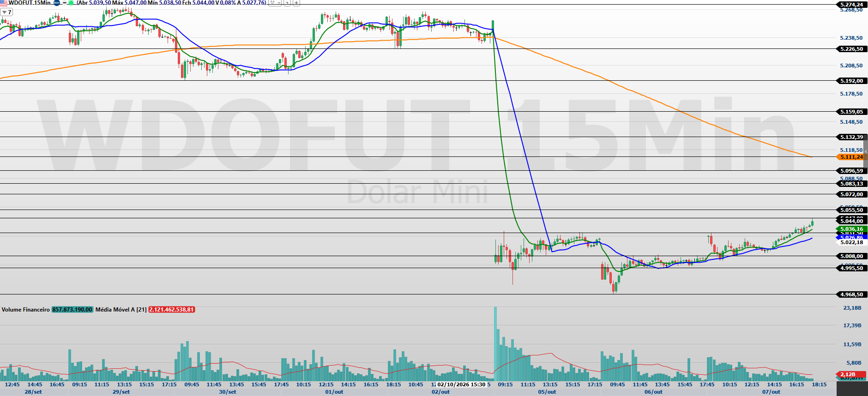Select the 5.008,00 price line label
This screenshot has width=868, height=396.
(x=851, y=256)
